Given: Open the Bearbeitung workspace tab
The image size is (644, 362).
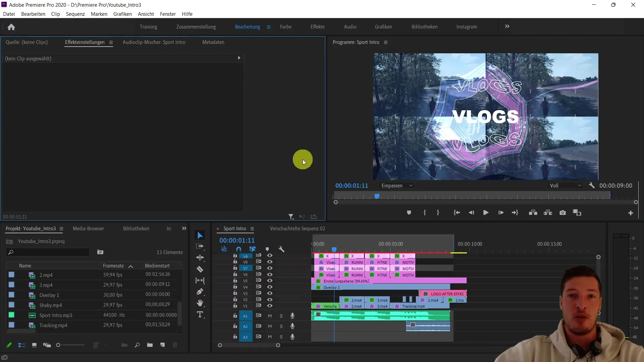Looking at the screenshot, I should pos(247,26).
